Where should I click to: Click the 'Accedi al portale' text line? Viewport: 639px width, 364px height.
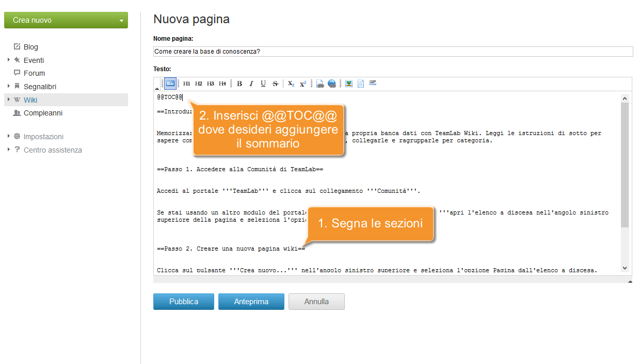tap(289, 191)
